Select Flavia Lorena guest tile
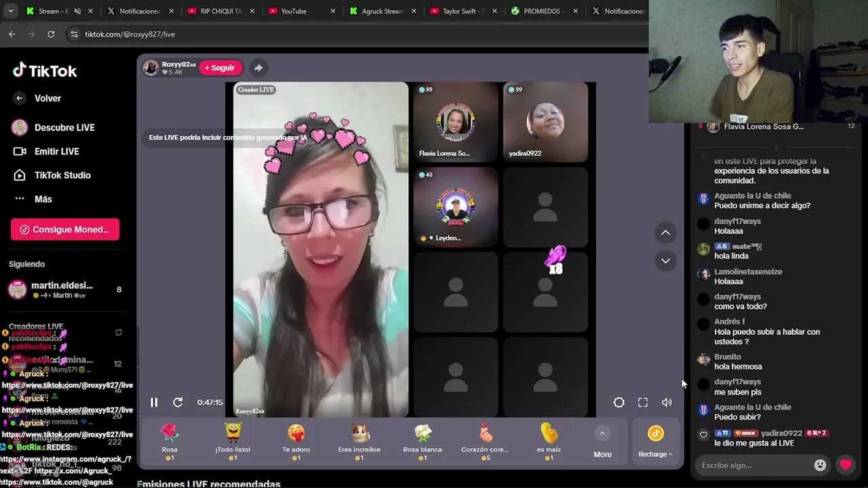 coord(456,123)
